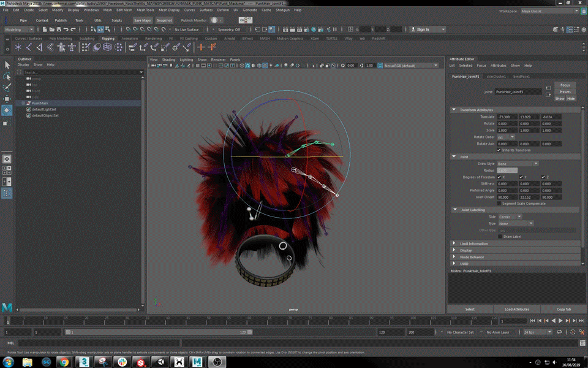Click the Redo arrow icon
Screen dimensions: 588x368
pos(73,29)
